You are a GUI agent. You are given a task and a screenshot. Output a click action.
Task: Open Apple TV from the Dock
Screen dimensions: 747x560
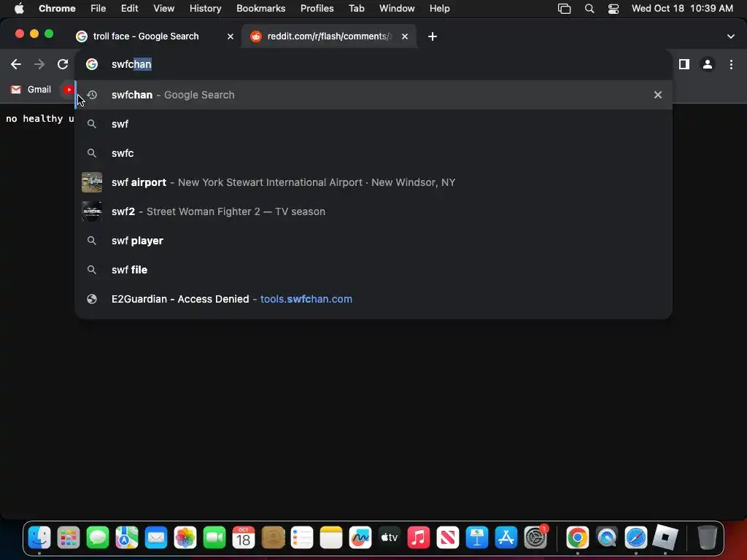click(390, 538)
